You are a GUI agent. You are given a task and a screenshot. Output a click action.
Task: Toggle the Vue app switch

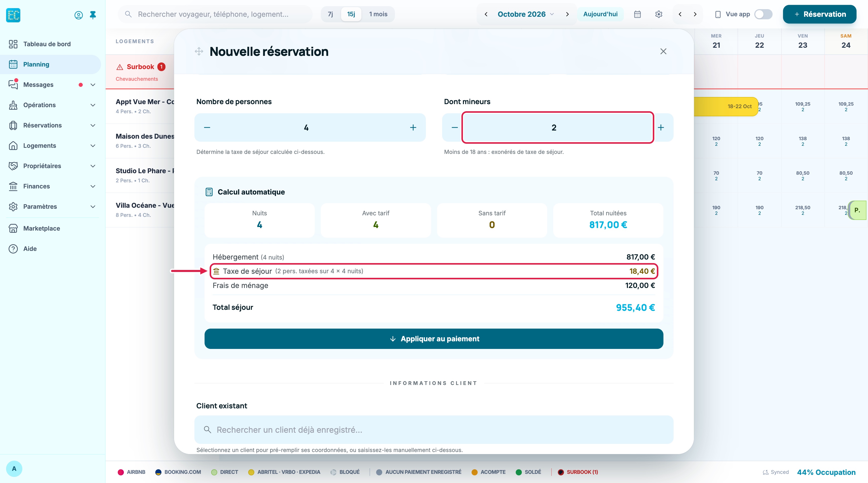click(x=763, y=14)
